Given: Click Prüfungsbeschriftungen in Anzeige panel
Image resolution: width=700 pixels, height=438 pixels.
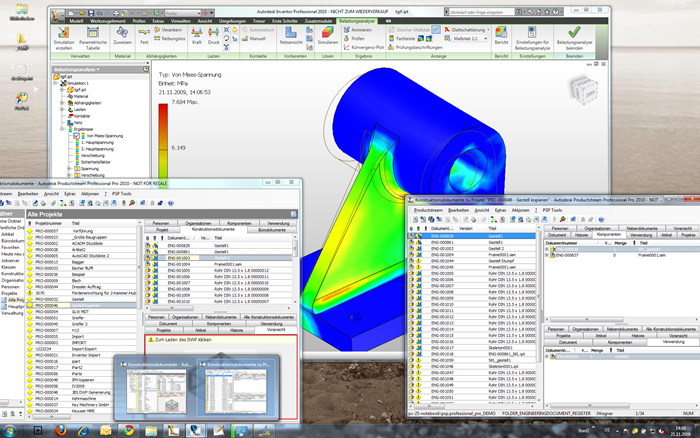Looking at the screenshot, I should coord(415,47).
